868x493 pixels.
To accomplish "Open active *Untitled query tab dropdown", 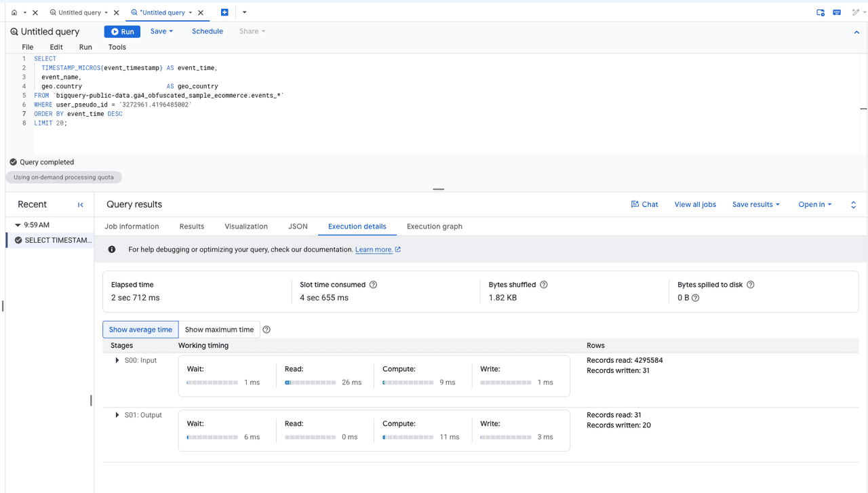I will coord(191,12).
